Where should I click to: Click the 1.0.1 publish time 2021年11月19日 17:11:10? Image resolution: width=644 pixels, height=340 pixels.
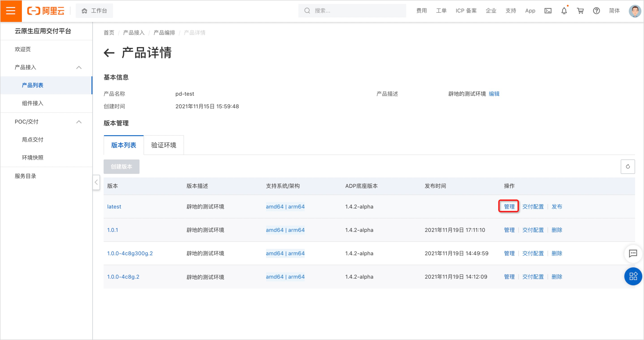click(x=454, y=230)
